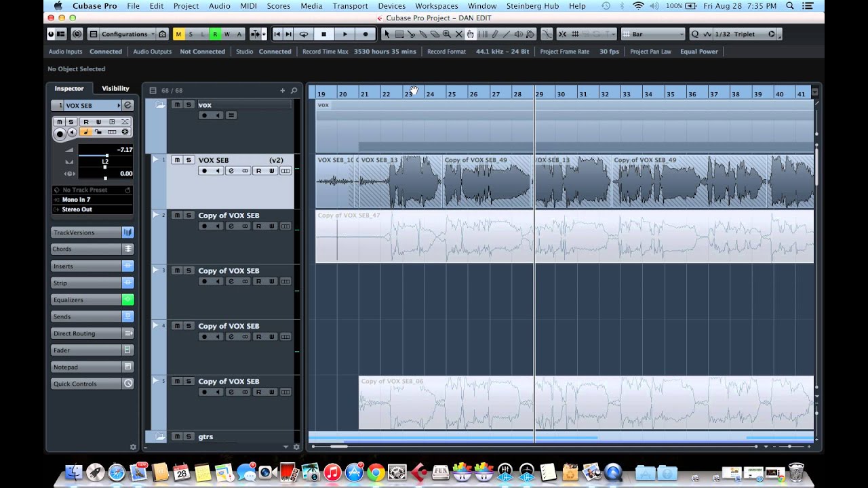Open Quick Controls section
868x488 pixels.
click(92, 384)
